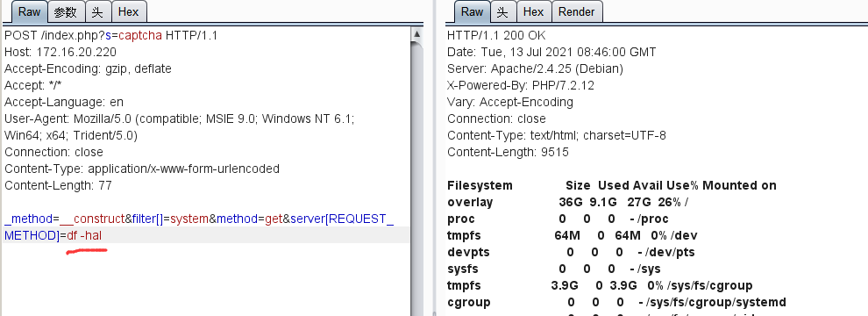Click the proc filesystem row
The image size is (868, 316).
pos(558,219)
